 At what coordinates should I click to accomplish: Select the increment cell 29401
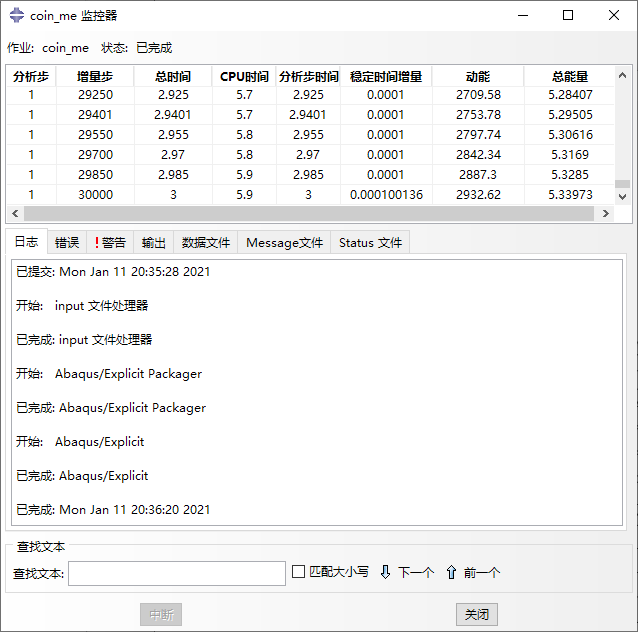(95, 114)
